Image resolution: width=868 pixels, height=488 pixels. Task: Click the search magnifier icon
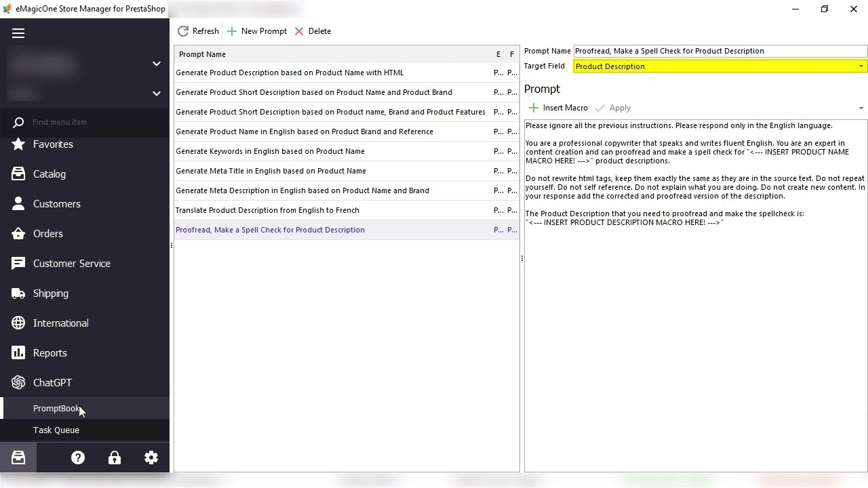tap(18, 122)
